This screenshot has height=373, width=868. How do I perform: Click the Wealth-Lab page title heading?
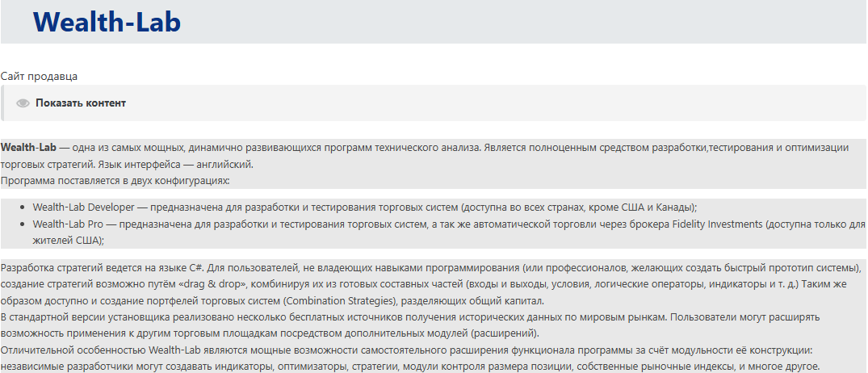click(107, 23)
